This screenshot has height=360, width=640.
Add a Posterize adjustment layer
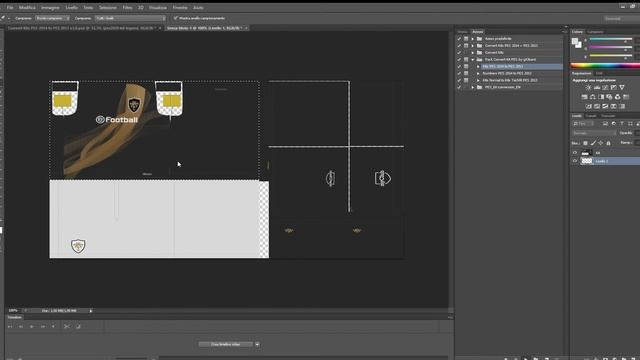pyautogui.click(x=597, y=107)
